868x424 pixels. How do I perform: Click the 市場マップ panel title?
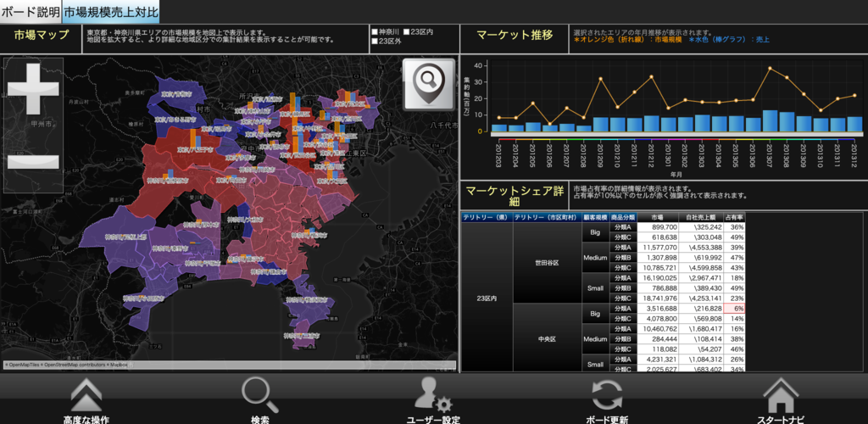tap(41, 36)
